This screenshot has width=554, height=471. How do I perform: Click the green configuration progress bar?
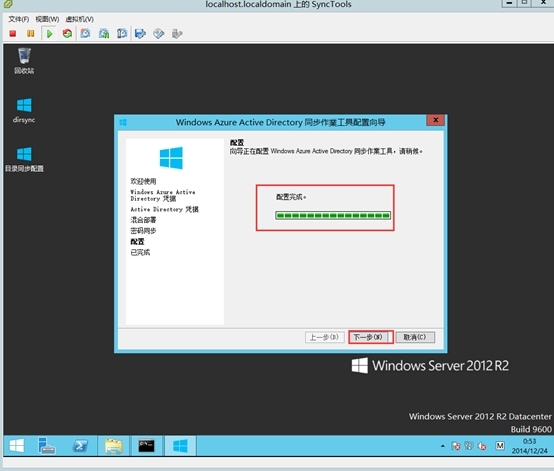tap(333, 215)
